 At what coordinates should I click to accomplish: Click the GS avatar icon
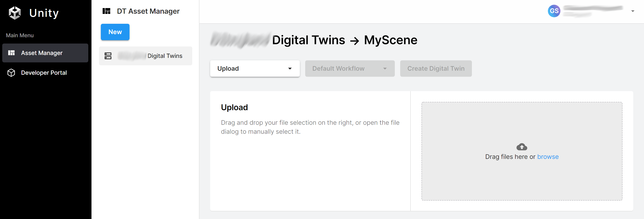point(554,11)
